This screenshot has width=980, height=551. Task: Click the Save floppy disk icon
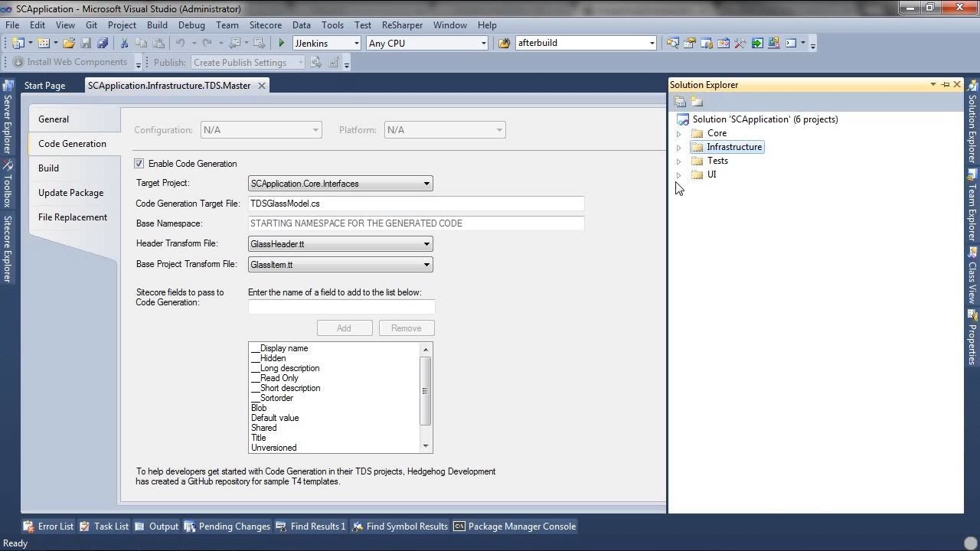tap(86, 44)
